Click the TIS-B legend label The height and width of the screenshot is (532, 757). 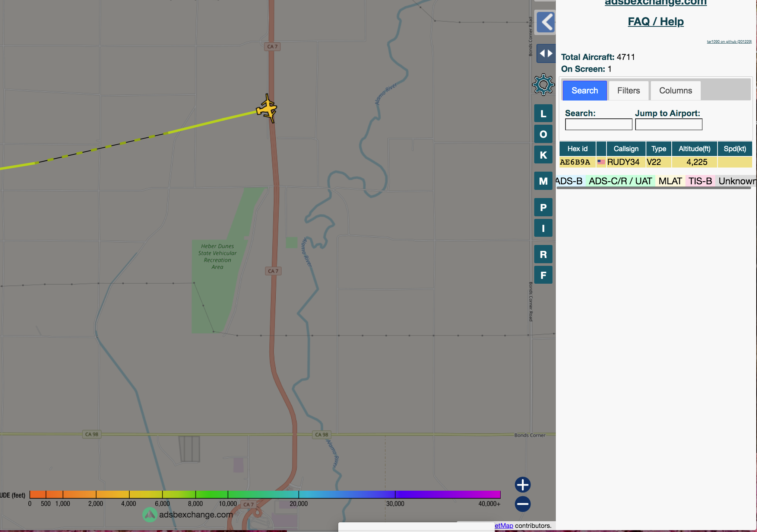(x=700, y=181)
